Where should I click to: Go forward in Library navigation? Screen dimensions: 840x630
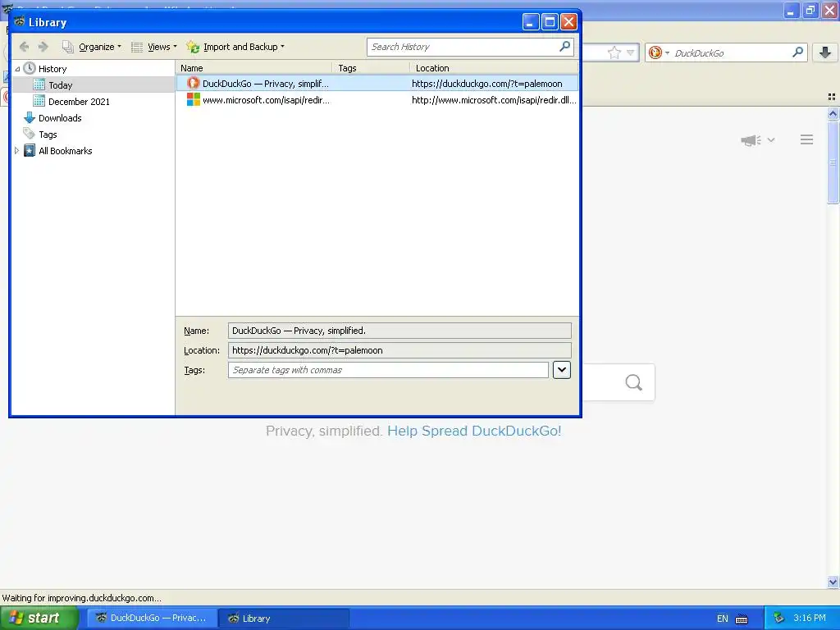click(43, 47)
